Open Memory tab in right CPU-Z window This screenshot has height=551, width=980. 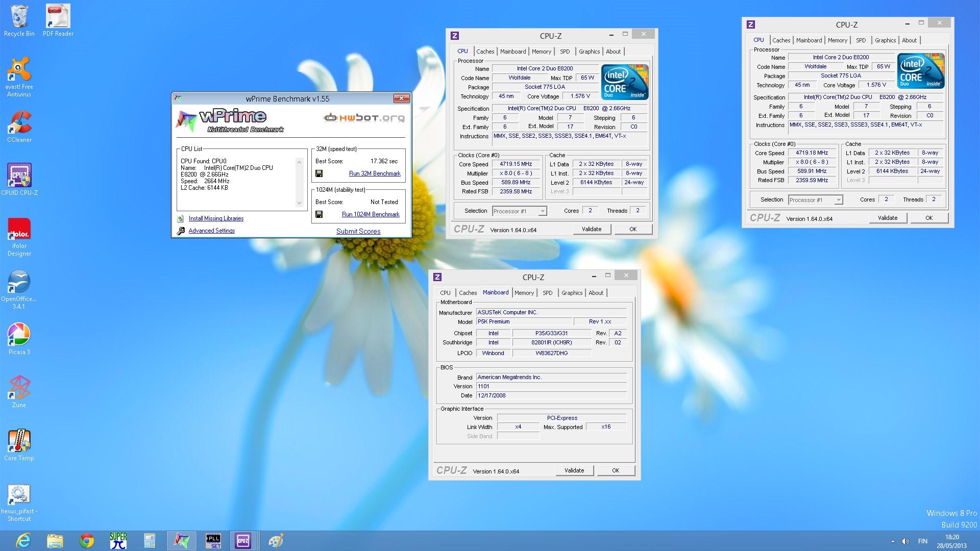pos(838,40)
